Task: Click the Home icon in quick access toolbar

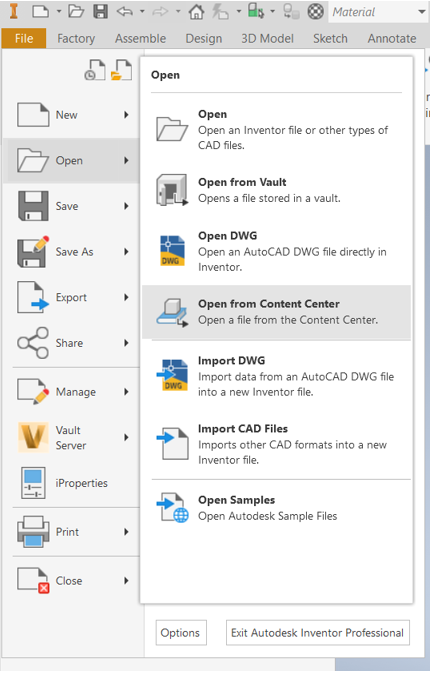Action: click(196, 12)
